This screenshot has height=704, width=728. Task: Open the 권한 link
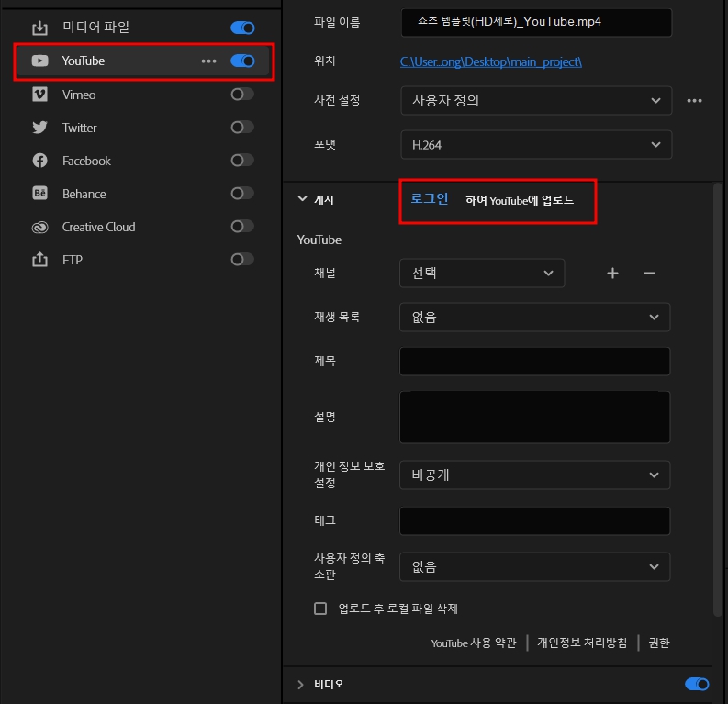point(659,643)
